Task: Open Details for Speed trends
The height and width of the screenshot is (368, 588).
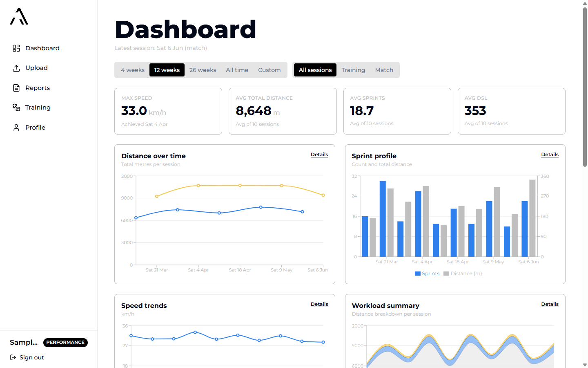Action: [x=319, y=304]
